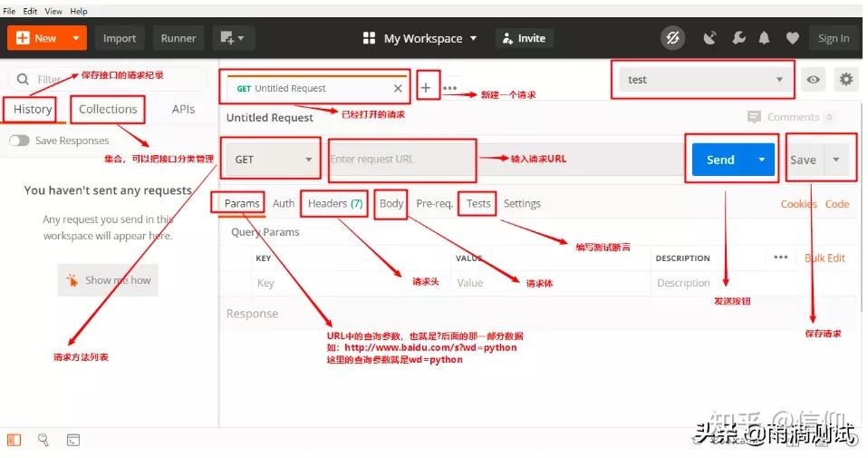This screenshot has height=458, width=868.
Task: Click the blue Send button
Action: click(720, 160)
